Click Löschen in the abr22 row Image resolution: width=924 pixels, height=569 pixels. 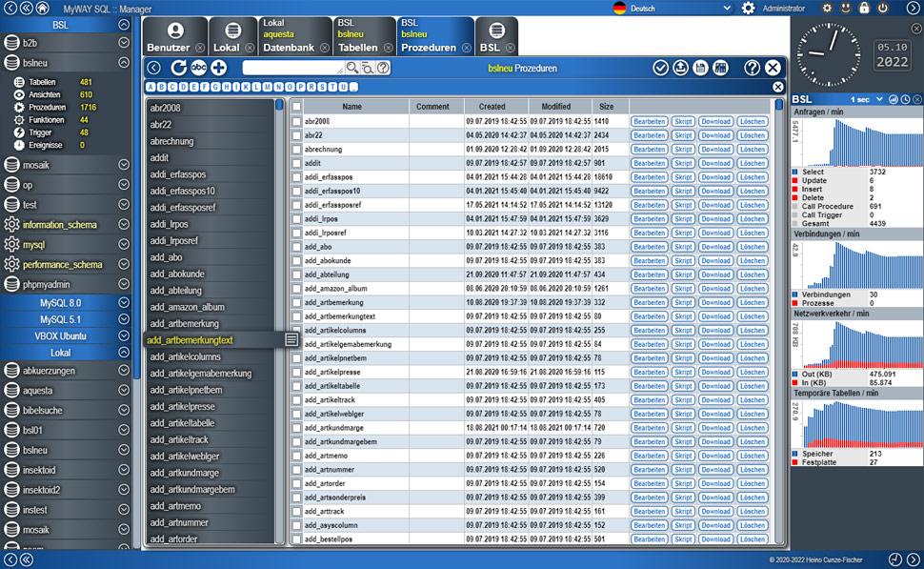tap(752, 135)
